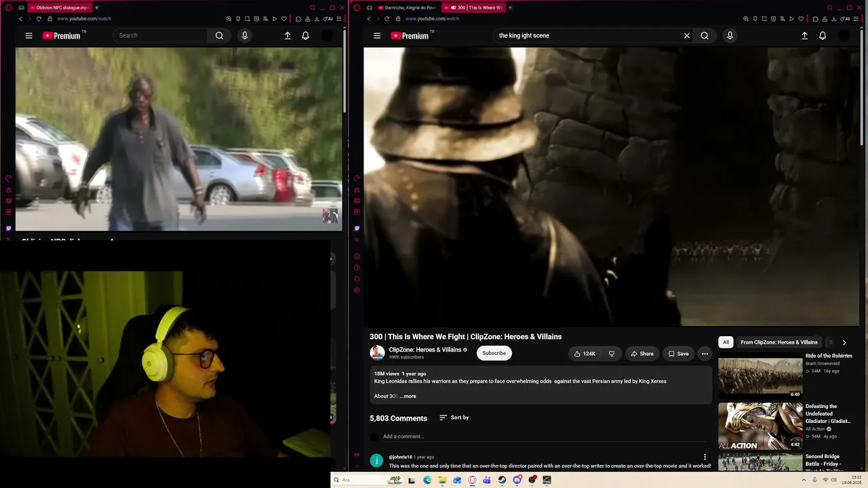Viewport: 868px width, 488px height.
Task: Open the upload/create button in left window
Action: tap(288, 36)
